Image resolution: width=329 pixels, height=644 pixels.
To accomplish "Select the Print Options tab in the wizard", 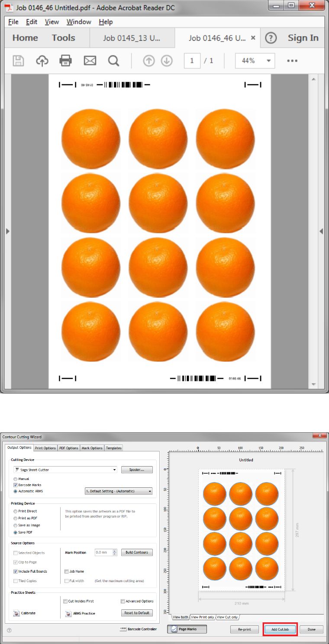I will click(45, 448).
